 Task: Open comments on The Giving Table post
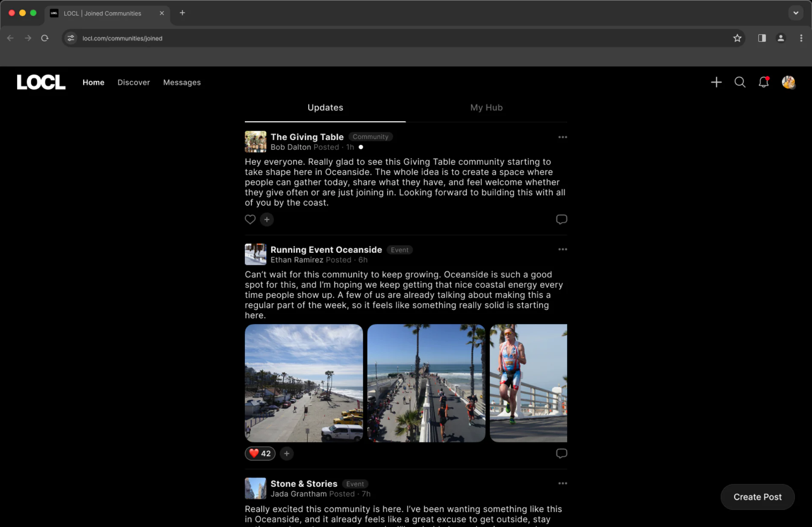562,219
